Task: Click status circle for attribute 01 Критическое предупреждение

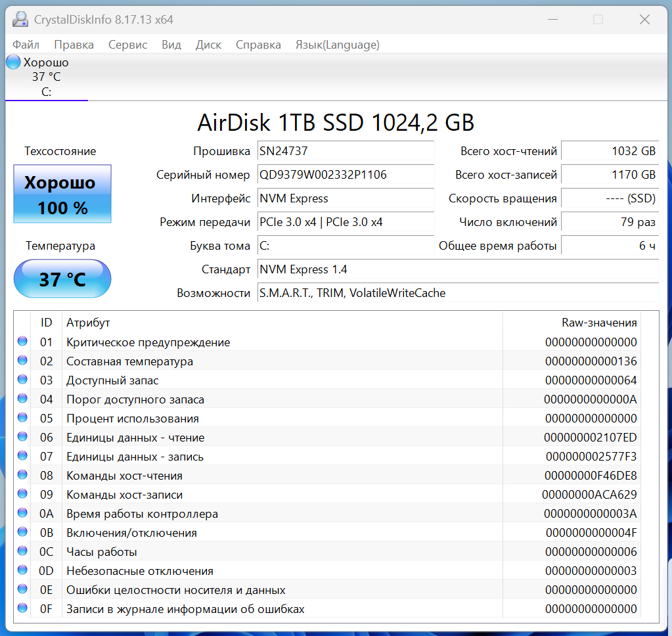Action: (22, 342)
